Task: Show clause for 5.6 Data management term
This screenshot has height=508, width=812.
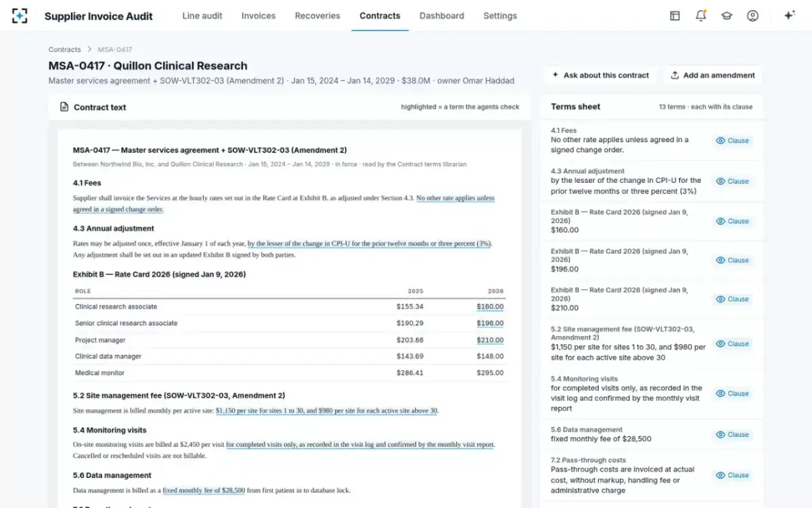Action: 733,435
